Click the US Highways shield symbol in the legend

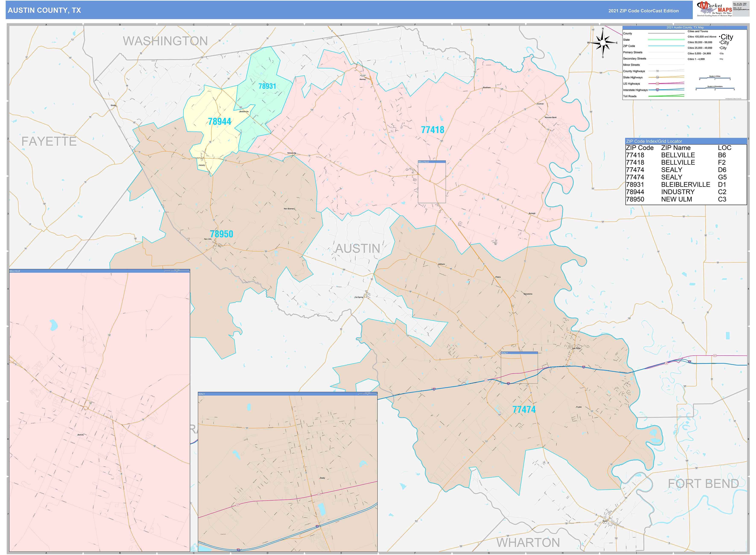coord(658,84)
